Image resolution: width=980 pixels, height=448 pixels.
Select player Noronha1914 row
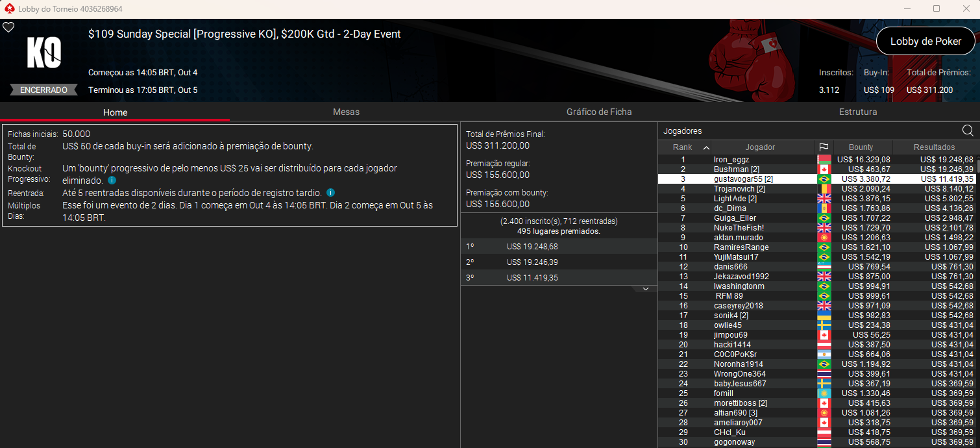pos(816,364)
